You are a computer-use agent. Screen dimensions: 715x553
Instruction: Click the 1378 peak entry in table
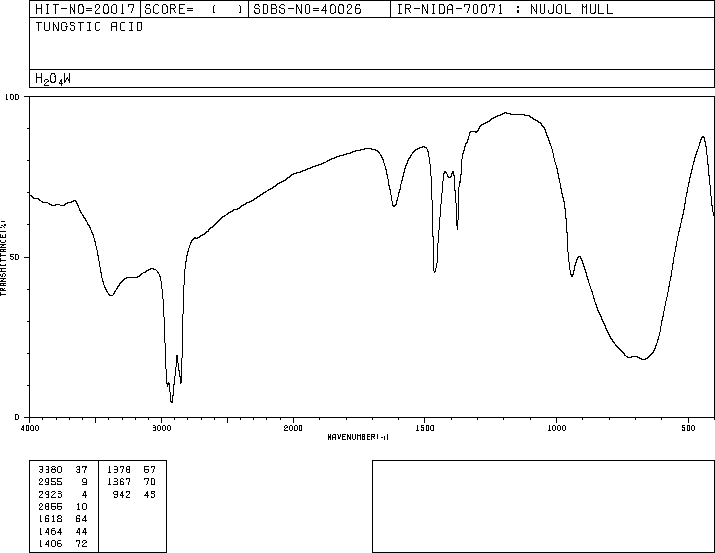point(119,469)
